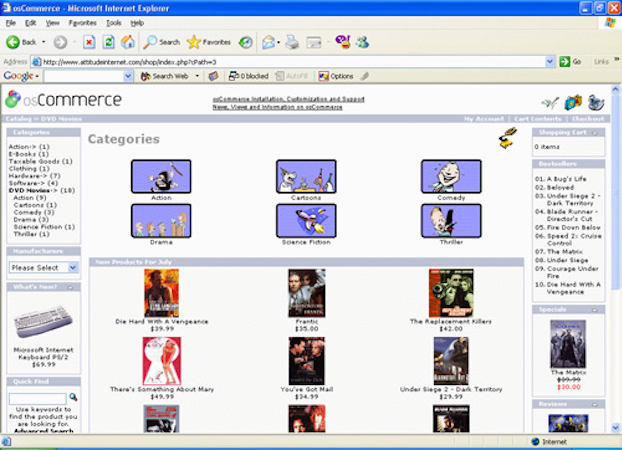
Task: Open the Manufacturers Please Select dropdown
Action: [x=44, y=267]
